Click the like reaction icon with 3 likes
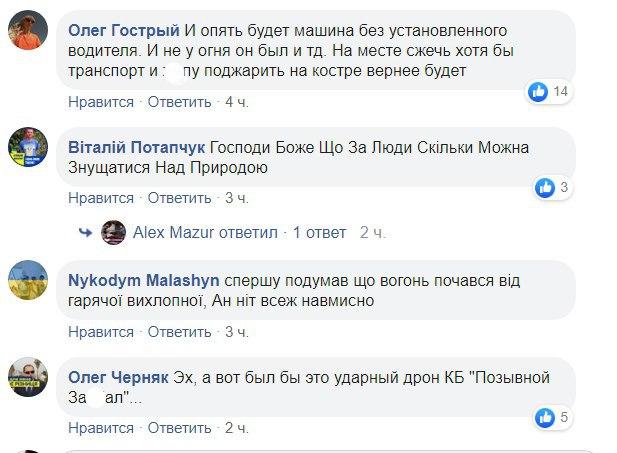This screenshot has width=617, height=453. coord(546,186)
